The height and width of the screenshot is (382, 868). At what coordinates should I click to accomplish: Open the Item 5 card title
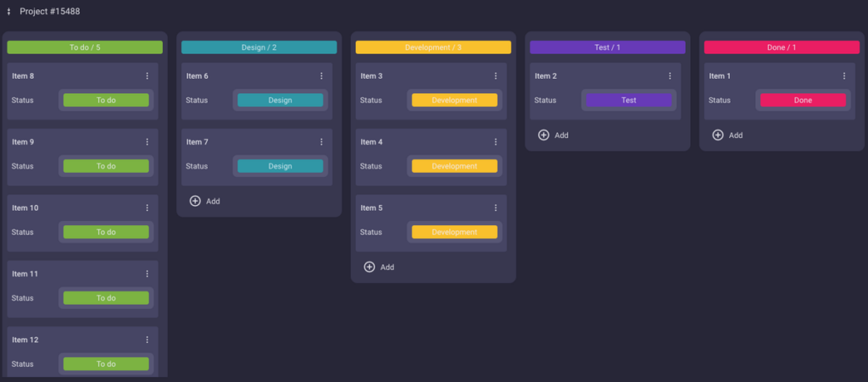pyautogui.click(x=372, y=208)
